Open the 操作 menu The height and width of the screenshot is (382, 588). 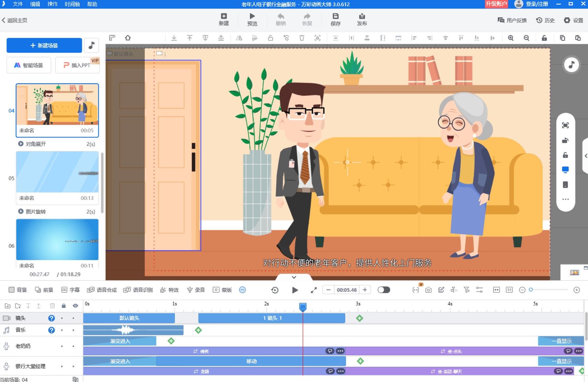[52, 4]
